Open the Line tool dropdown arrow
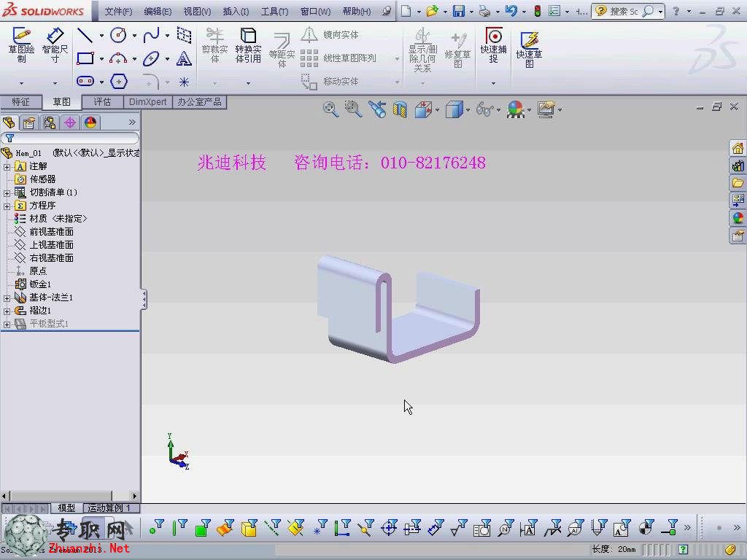Screen dimensions: 747x560 (101, 35)
